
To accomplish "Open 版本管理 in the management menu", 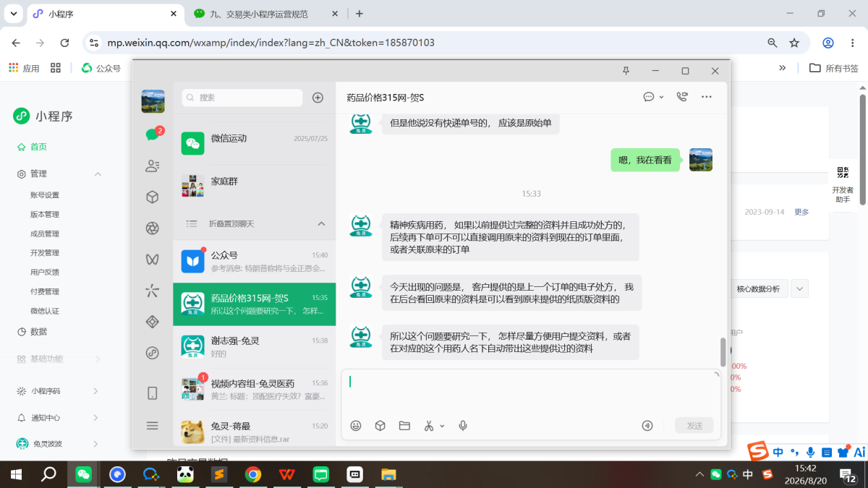I will click(45, 215).
